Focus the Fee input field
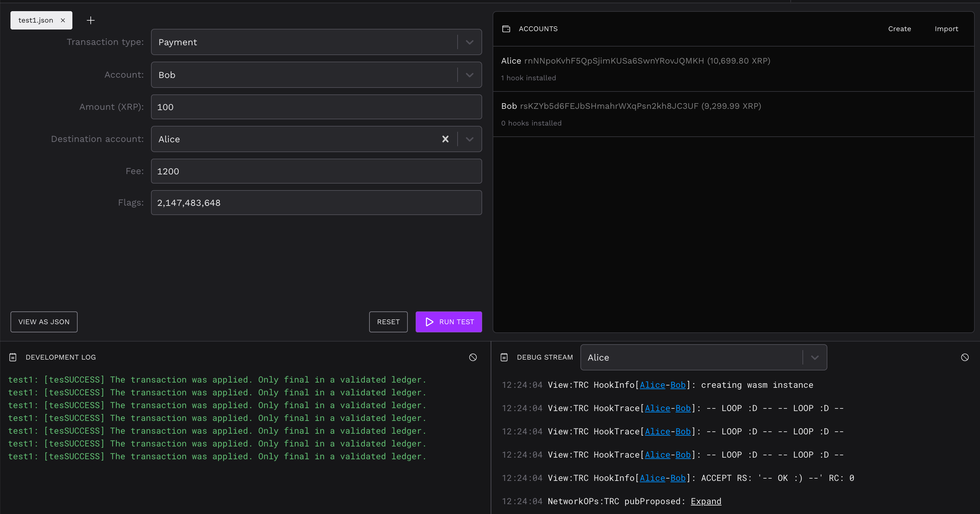Image resolution: width=980 pixels, height=514 pixels. point(316,171)
